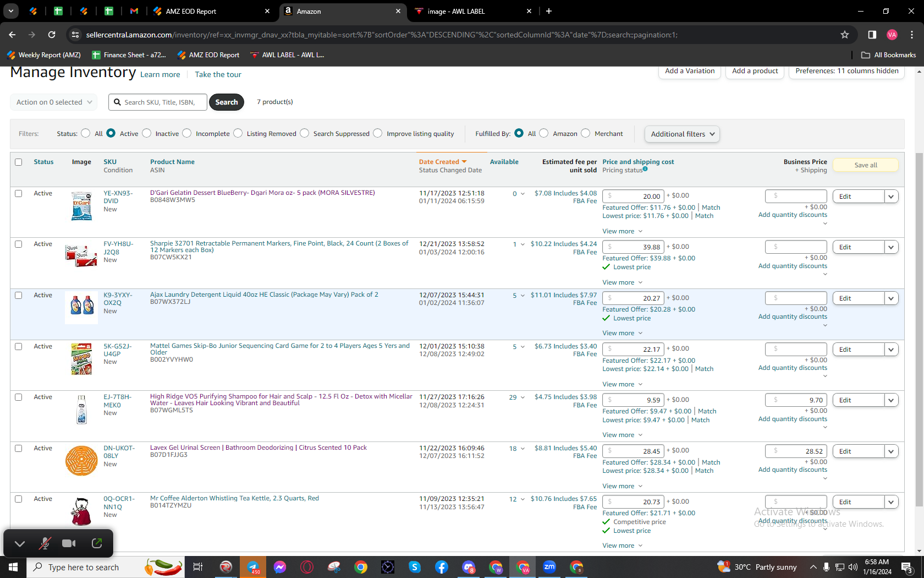Select the Search Suppressed filter

coord(304,133)
